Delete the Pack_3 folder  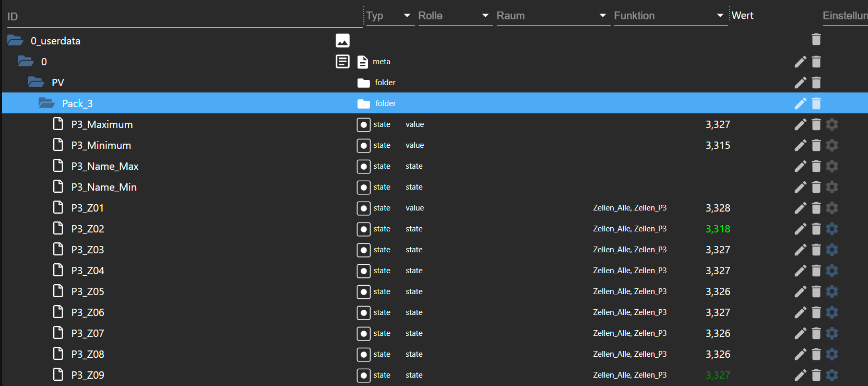[816, 103]
